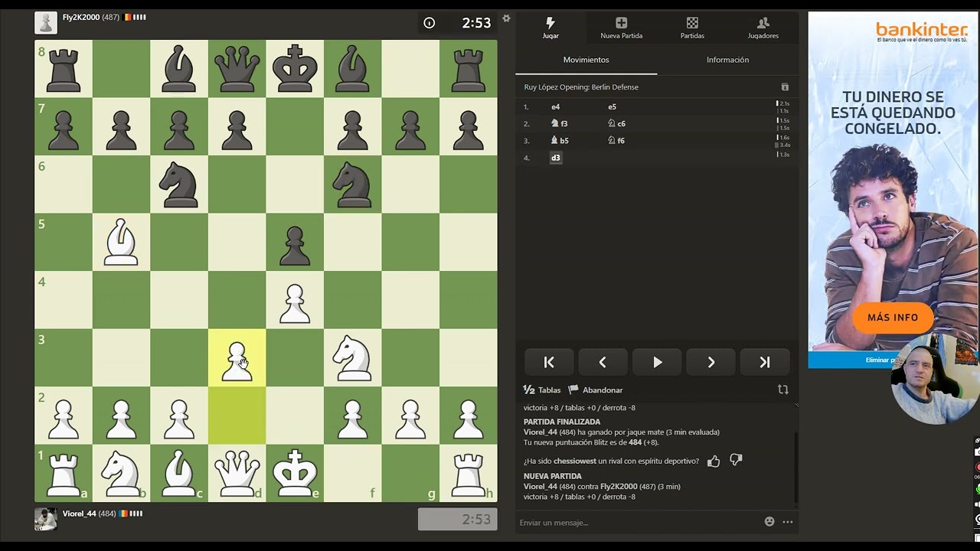This screenshot has height=551, width=980.
Task: Click the chessiowest name in chat
Action: (574, 461)
